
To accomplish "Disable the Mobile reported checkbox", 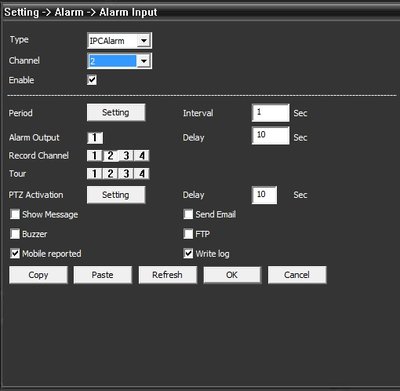I will point(15,254).
